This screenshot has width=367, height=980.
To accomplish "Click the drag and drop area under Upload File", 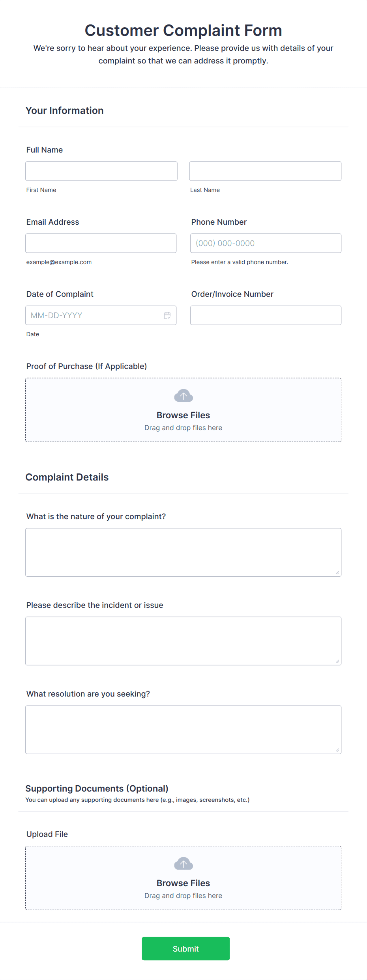I will pos(183,896).
